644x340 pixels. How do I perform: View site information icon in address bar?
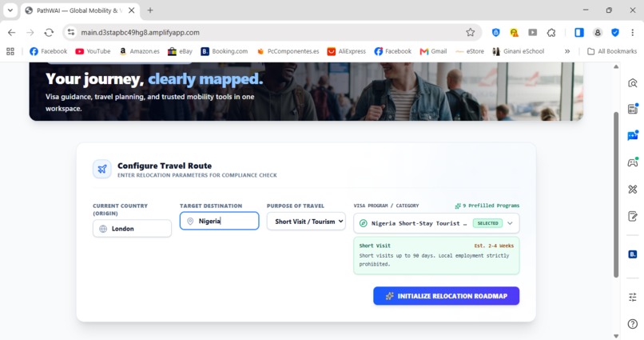click(x=71, y=32)
